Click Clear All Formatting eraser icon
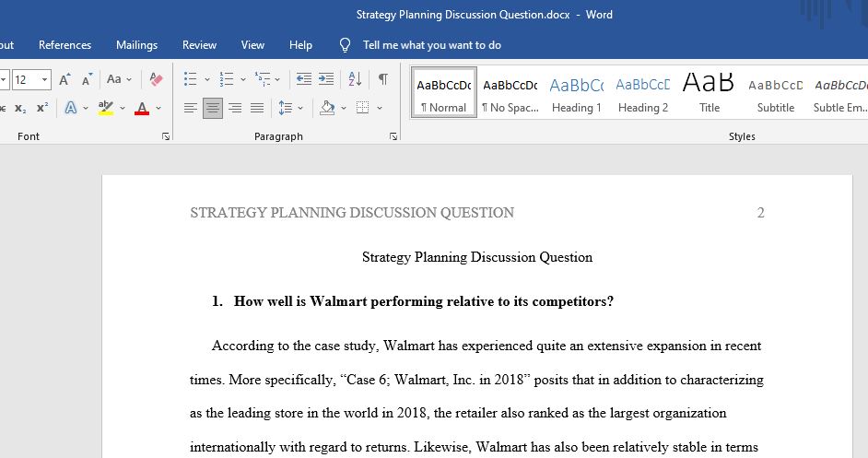 tap(156, 79)
